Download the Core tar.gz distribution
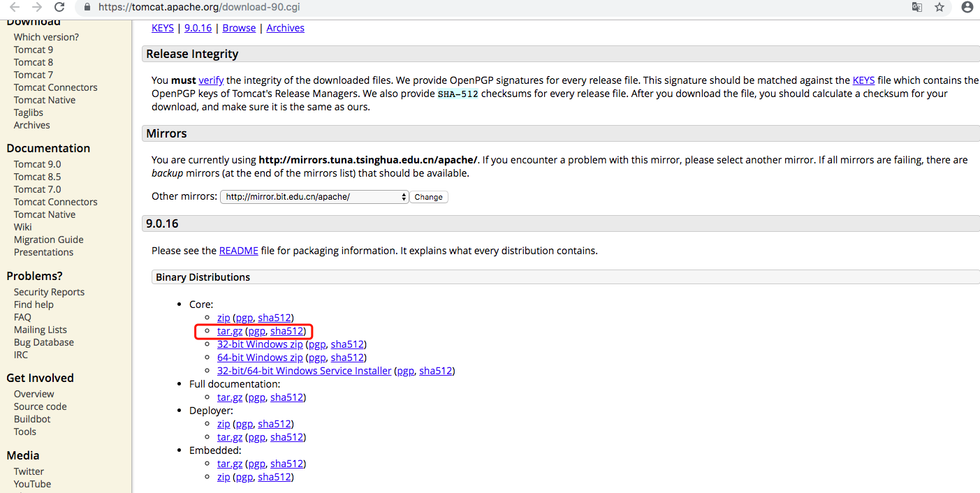 point(230,331)
